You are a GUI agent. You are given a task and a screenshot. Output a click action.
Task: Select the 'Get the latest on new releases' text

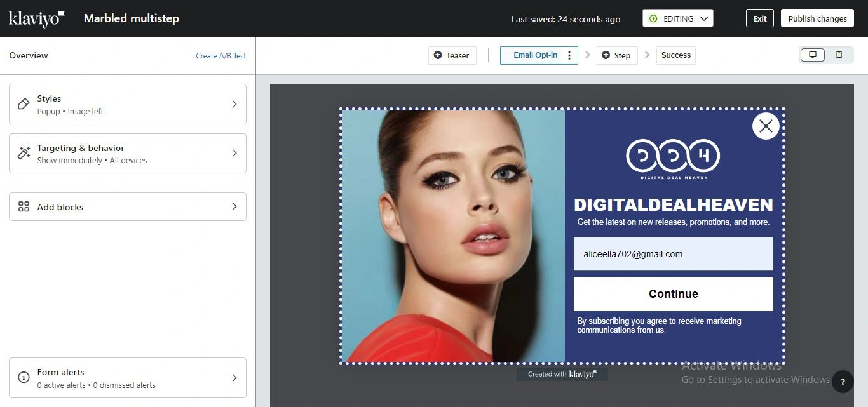[674, 222]
